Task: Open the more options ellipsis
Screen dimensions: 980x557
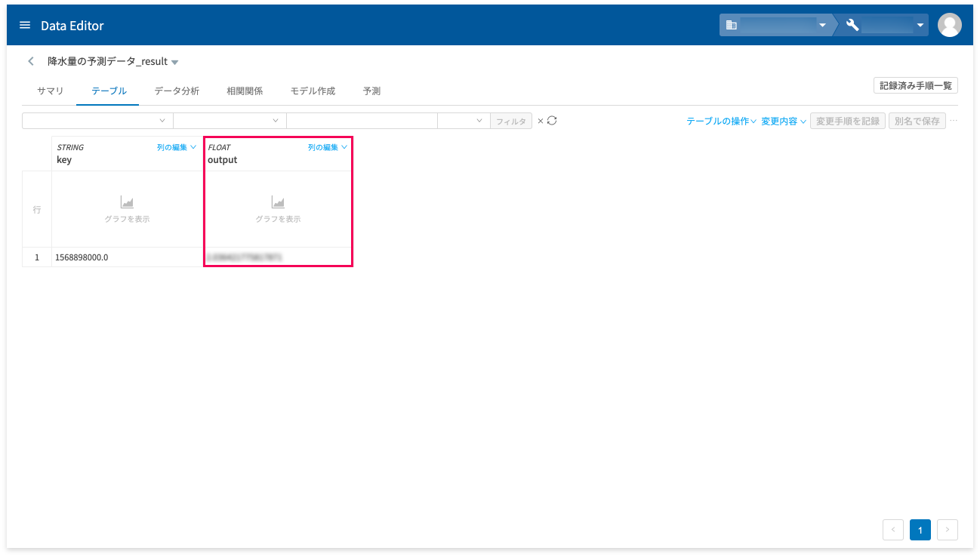Action: click(x=954, y=121)
